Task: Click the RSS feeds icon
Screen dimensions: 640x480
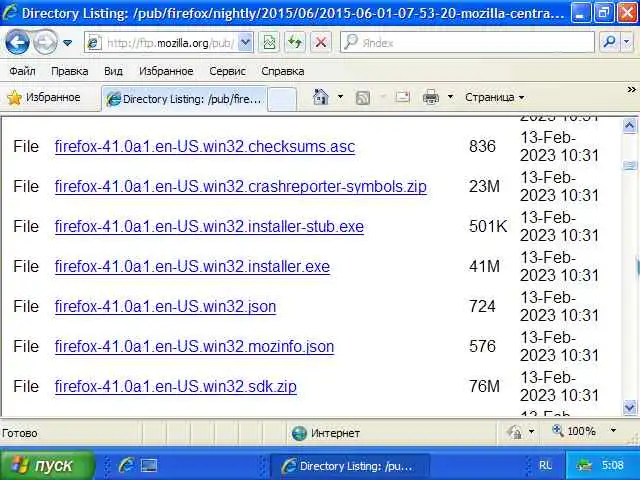Action: (x=362, y=98)
